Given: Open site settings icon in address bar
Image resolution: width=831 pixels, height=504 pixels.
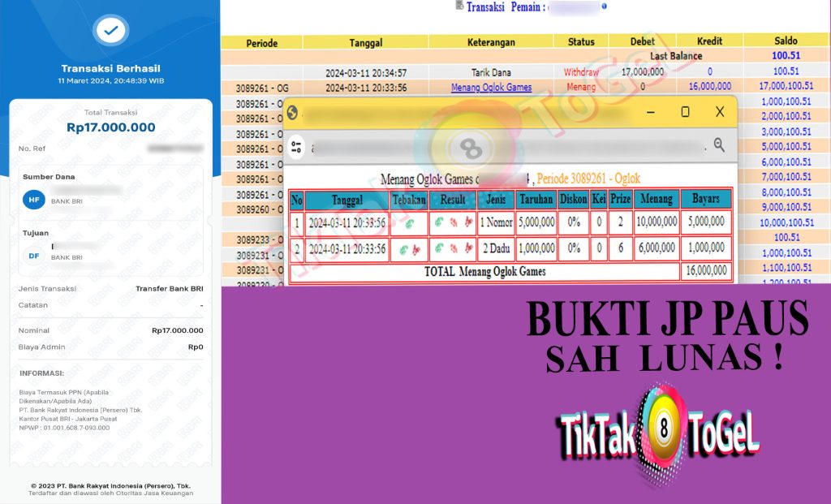Looking at the screenshot, I should [295, 147].
